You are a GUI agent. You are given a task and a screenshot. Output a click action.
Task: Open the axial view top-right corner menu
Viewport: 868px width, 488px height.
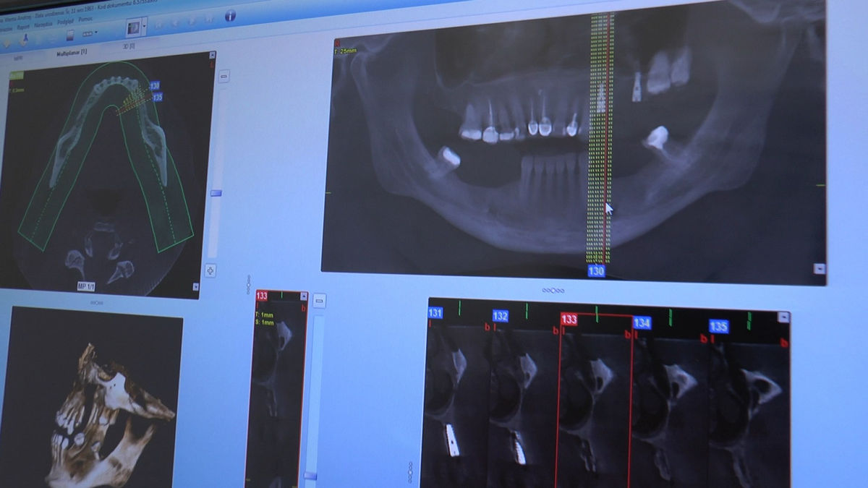(x=212, y=55)
